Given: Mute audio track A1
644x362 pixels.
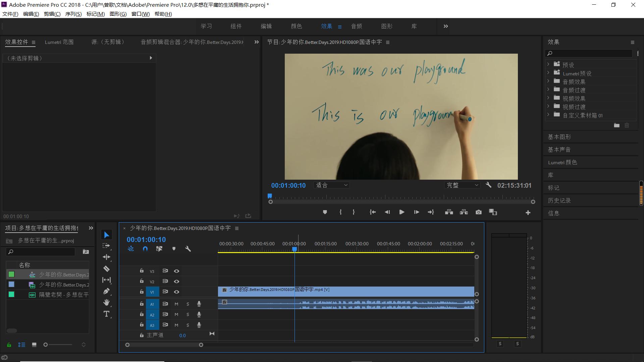Looking at the screenshot, I should [176, 304].
